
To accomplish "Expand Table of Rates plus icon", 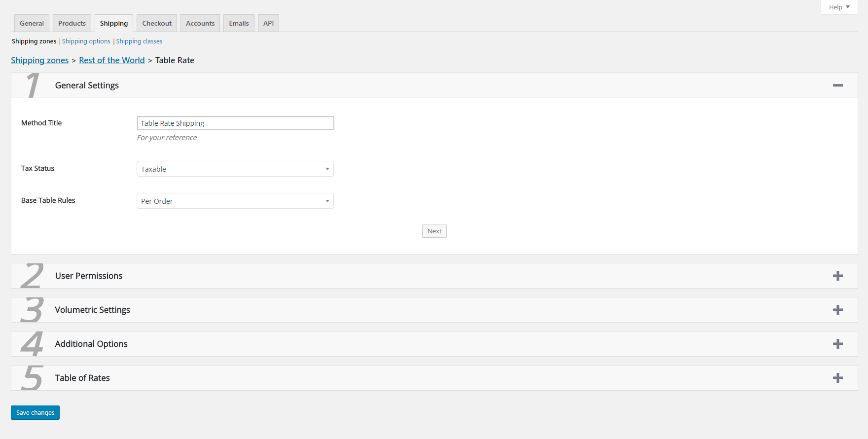I will pos(837,378).
